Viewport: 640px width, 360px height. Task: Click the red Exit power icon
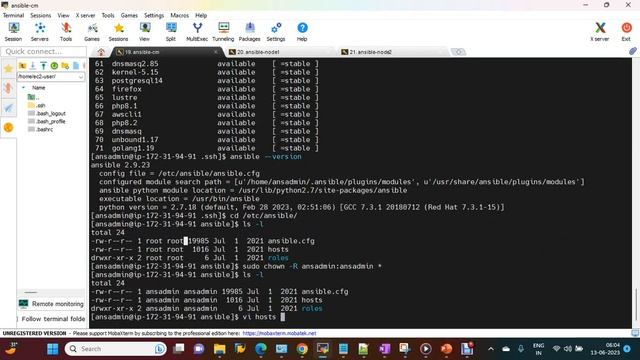626,32
